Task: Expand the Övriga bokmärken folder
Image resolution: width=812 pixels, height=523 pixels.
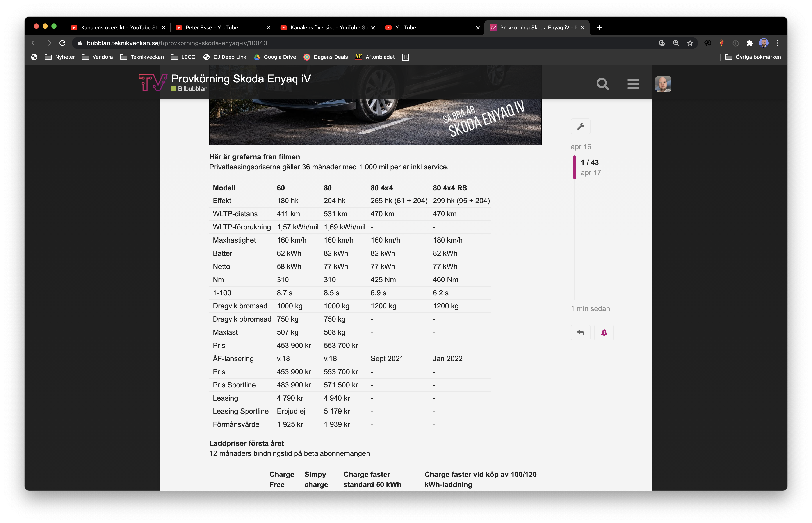Action: (753, 57)
